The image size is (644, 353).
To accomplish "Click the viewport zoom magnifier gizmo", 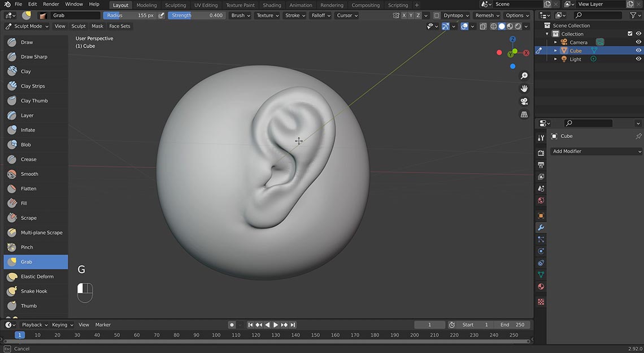I will click(x=524, y=76).
